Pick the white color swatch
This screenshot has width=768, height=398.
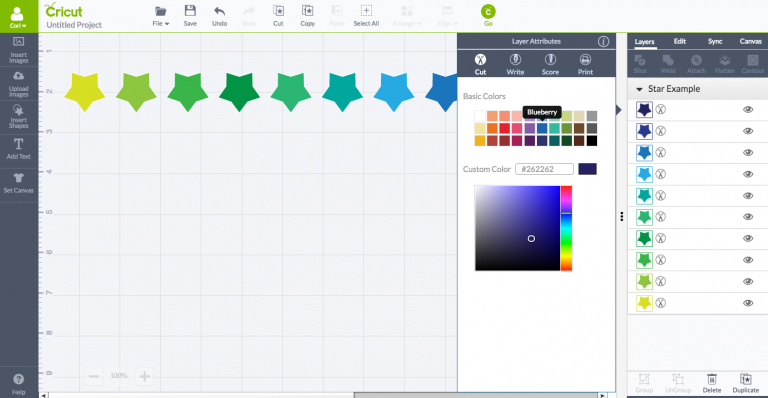[480, 116]
